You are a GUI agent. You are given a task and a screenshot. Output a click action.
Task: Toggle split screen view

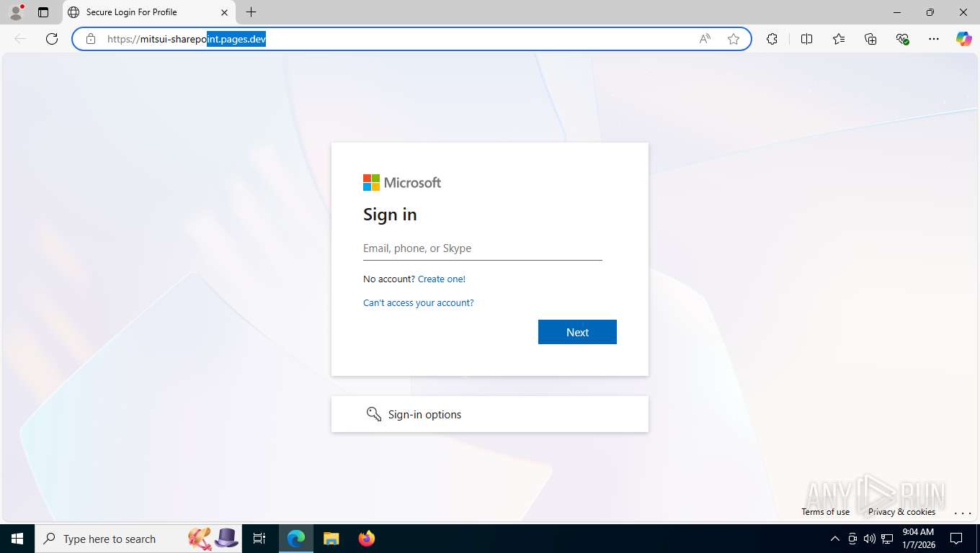[806, 39]
